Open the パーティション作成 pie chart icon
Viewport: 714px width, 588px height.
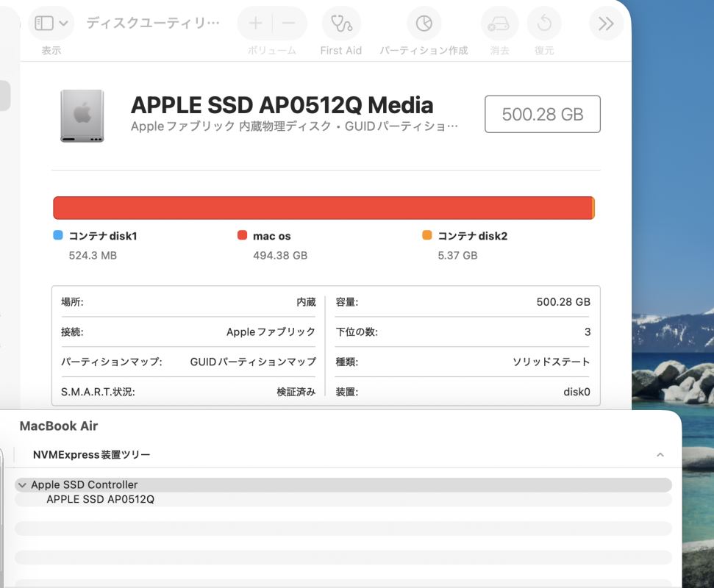point(424,24)
